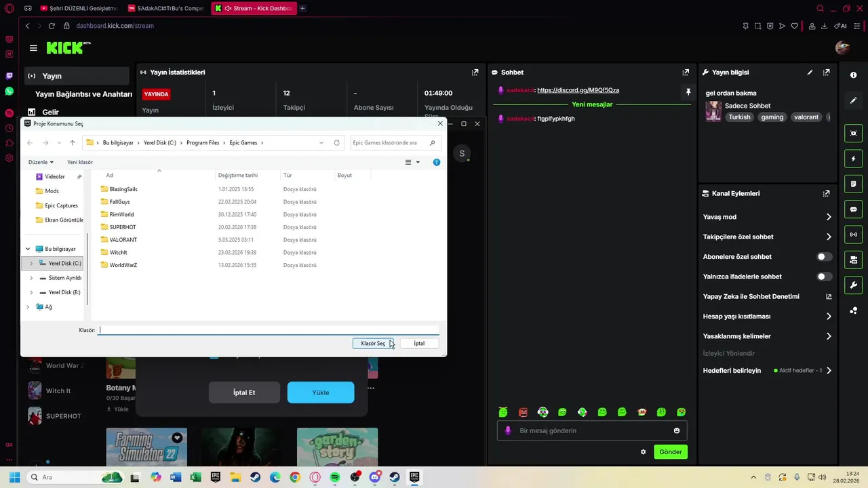Open the Düzenle dropdown in the file dialog
Screen dimensions: 868x488
(41, 162)
